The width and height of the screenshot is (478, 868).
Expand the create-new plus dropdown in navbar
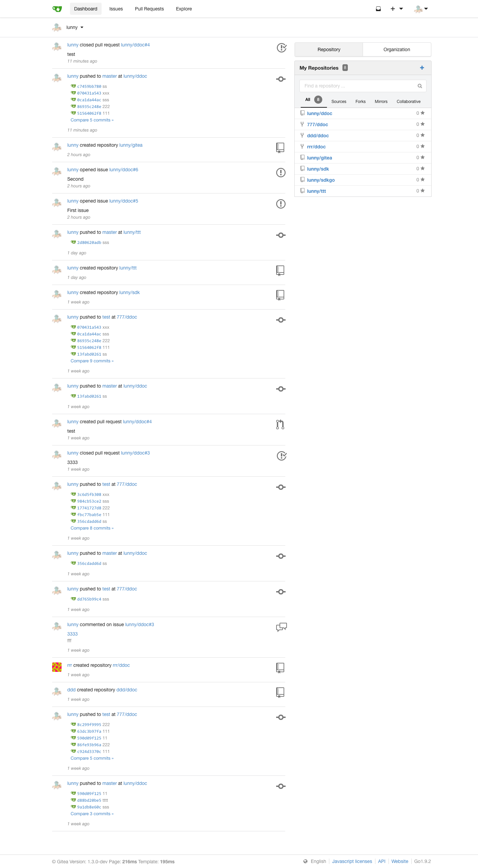397,9
